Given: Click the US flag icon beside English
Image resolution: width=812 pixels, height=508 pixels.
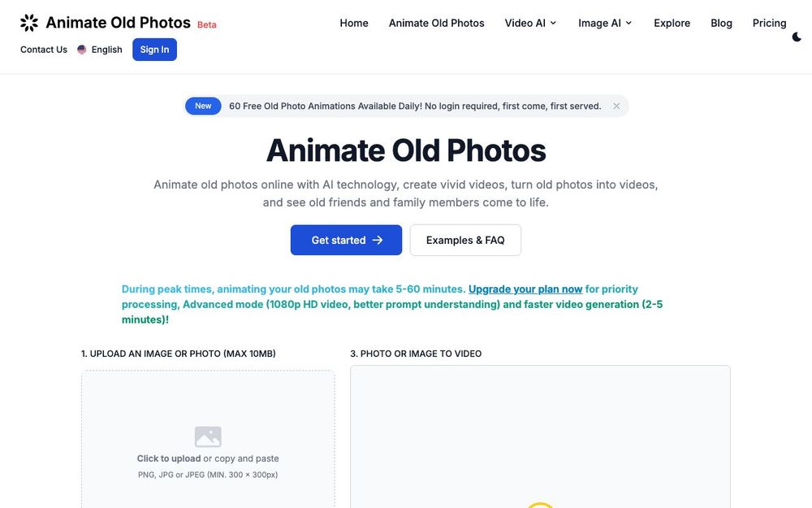Looking at the screenshot, I should click(x=81, y=49).
